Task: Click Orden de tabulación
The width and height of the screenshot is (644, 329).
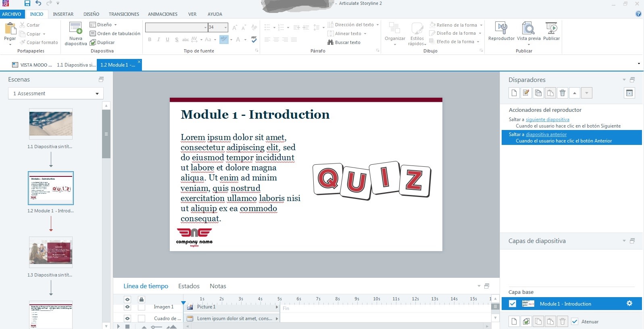Action: [x=115, y=34]
